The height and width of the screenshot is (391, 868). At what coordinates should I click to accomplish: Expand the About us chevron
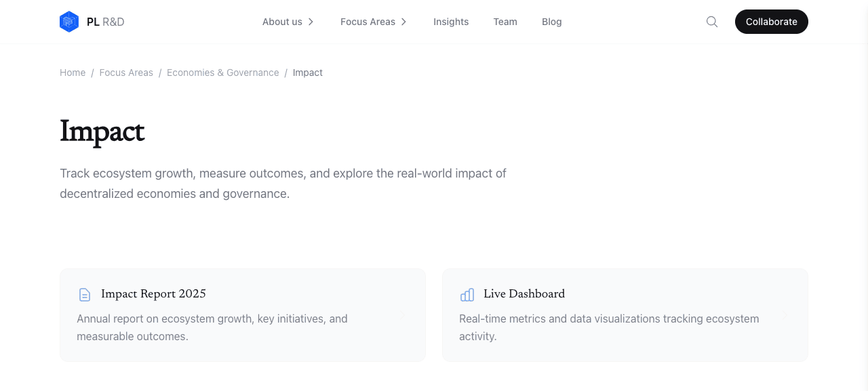(x=311, y=22)
